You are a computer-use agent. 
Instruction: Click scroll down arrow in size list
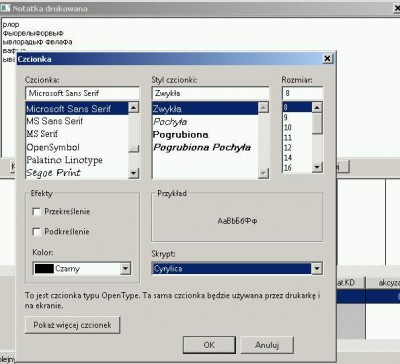317,167
